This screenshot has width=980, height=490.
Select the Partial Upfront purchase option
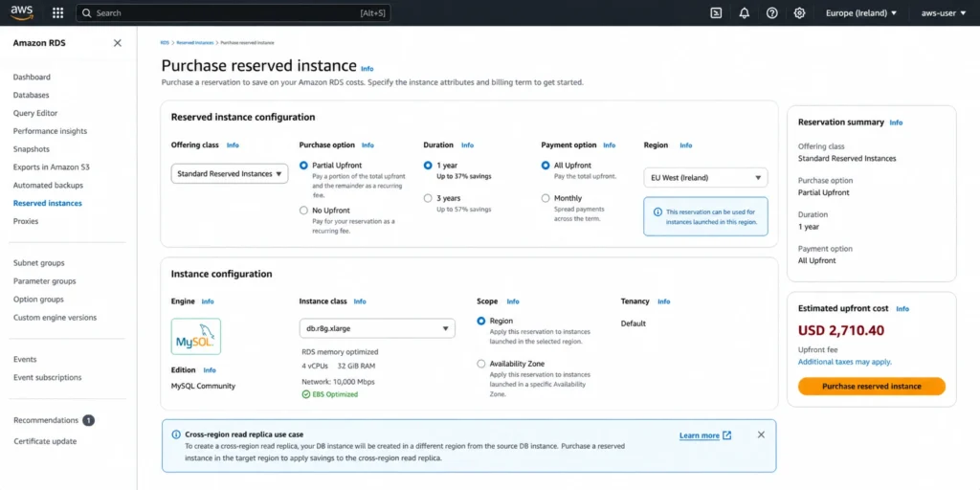coord(303,166)
